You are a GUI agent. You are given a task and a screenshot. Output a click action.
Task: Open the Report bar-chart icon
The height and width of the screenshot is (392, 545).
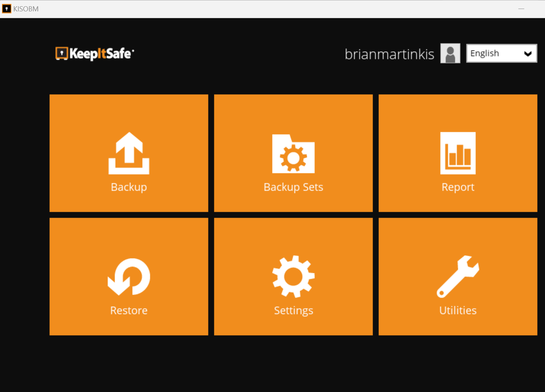458,153
